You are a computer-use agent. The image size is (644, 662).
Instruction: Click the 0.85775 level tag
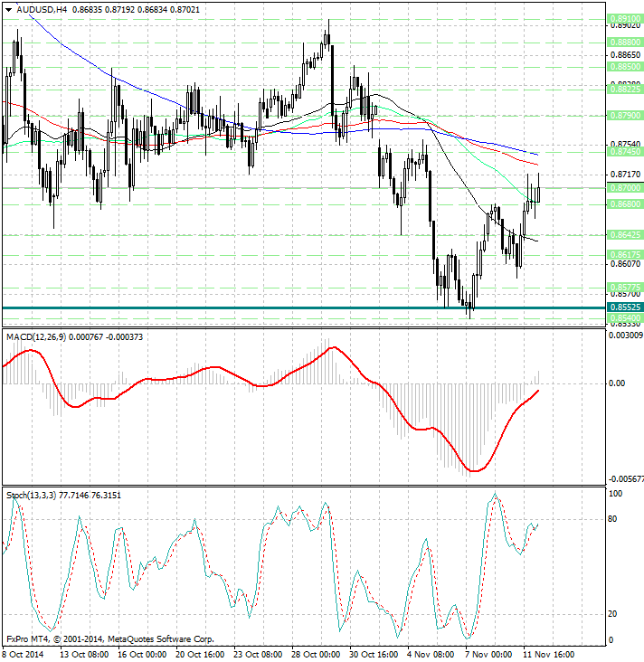pyautogui.click(x=625, y=288)
